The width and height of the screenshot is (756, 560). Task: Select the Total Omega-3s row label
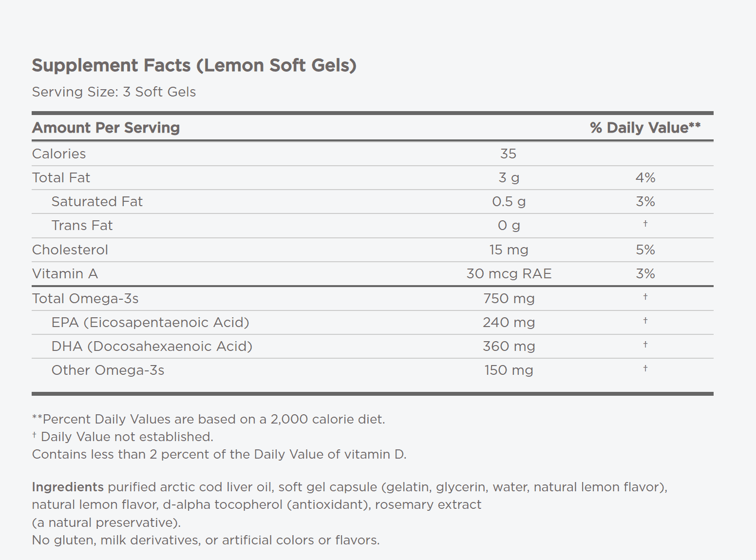tap(85, 298)
